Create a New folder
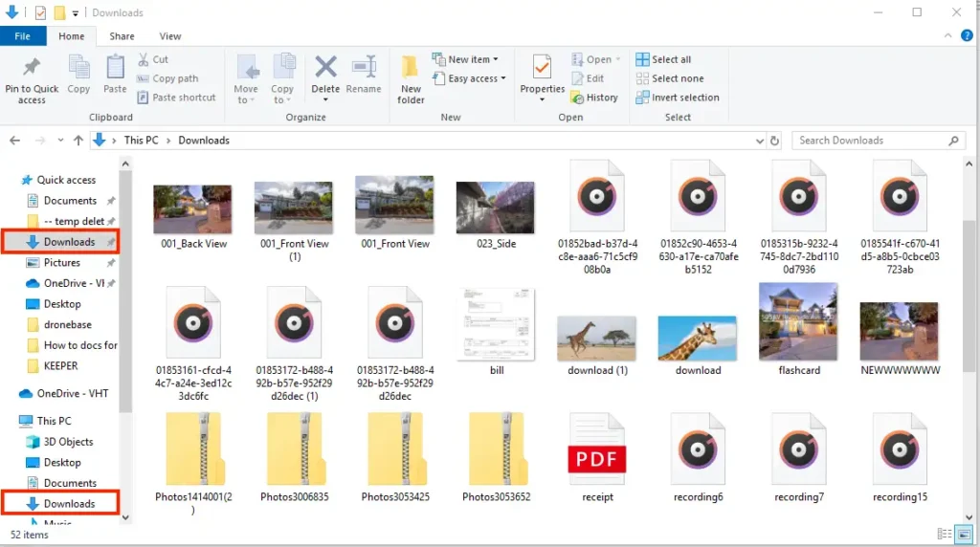This screenshot has height=547, width=980. pyautogui.click(x=411, y=79)
